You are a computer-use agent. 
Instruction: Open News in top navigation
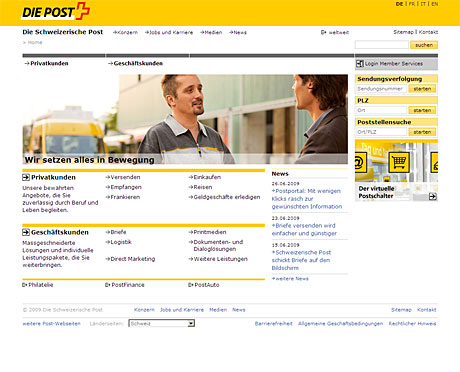[x=238, y=32]
